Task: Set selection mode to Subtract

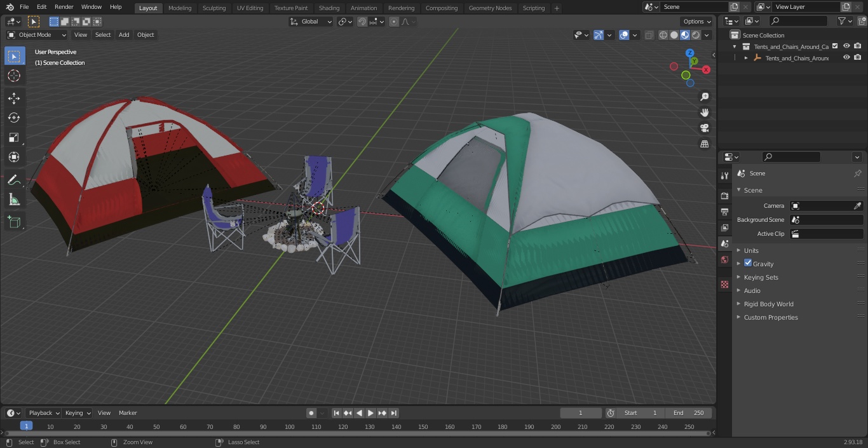Action: [76, 22]
